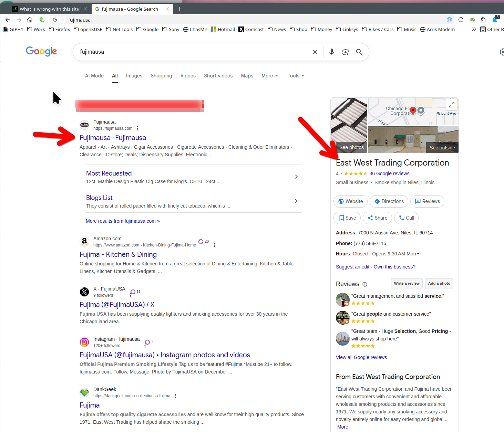Viewport: 504px width, 432px height.
Task: Open the Arris Modem bookmark
Action: point(438,29)
